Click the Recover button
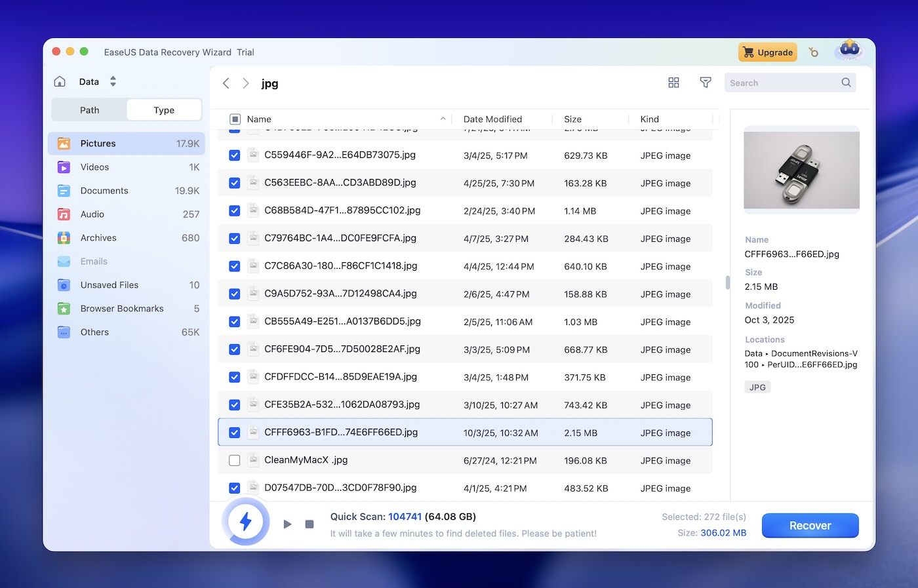Viewport: 918px width, 588px height. click(x=810, y=525)
